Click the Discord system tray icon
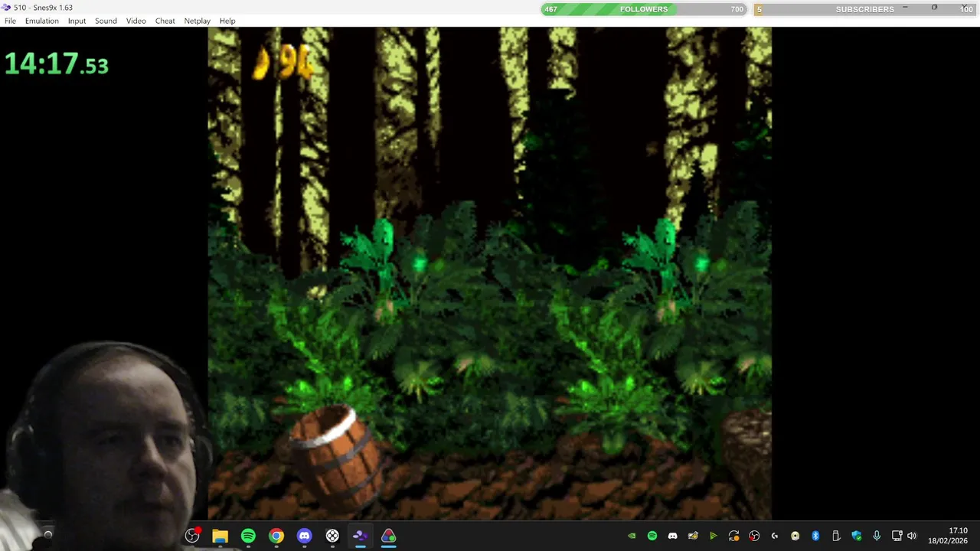 click(672, 536)
